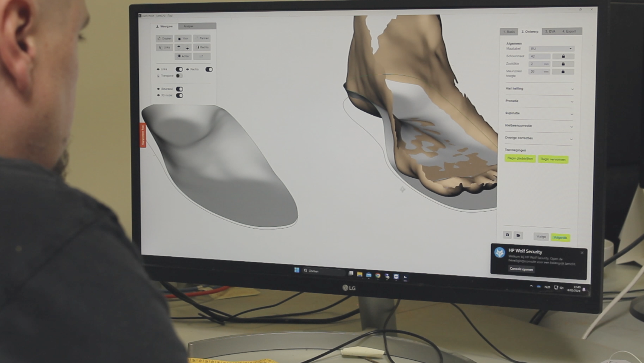Image resolution: width=644 pixels, height=363 pixels.
Task: Click the lock icon next to Schoenmaat
Action: click(563, 56)
